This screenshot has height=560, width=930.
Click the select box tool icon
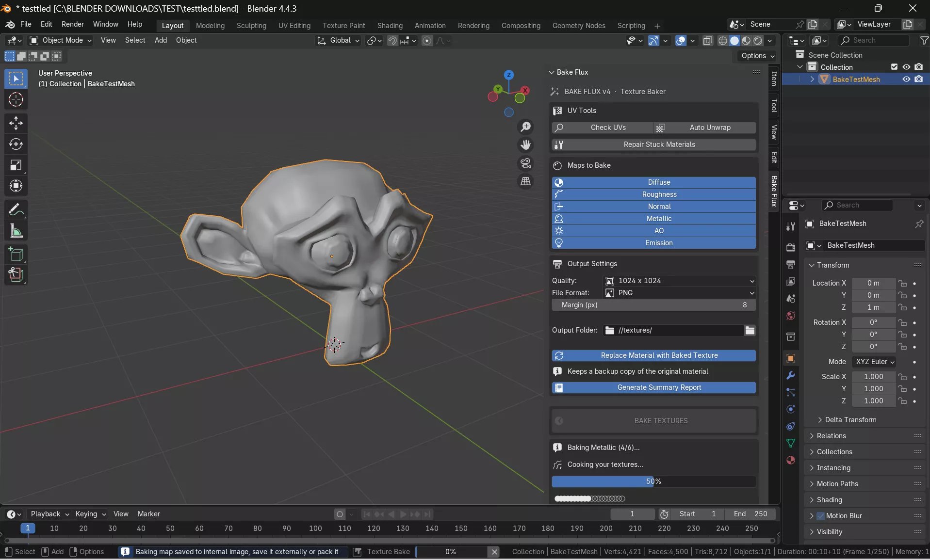click(16, 79)
